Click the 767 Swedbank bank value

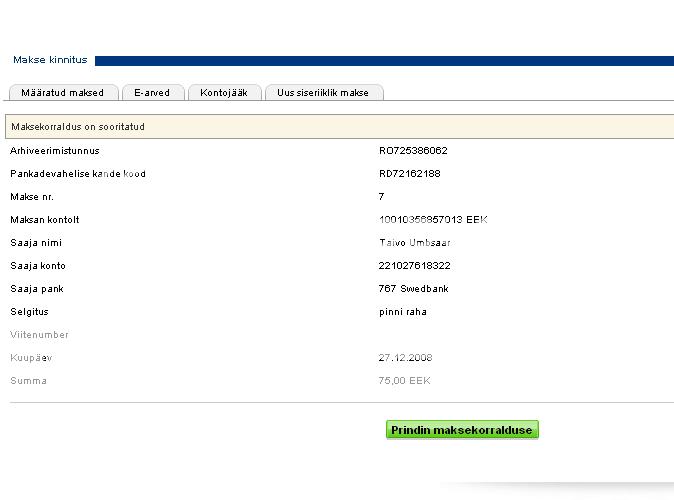(413, 289)
